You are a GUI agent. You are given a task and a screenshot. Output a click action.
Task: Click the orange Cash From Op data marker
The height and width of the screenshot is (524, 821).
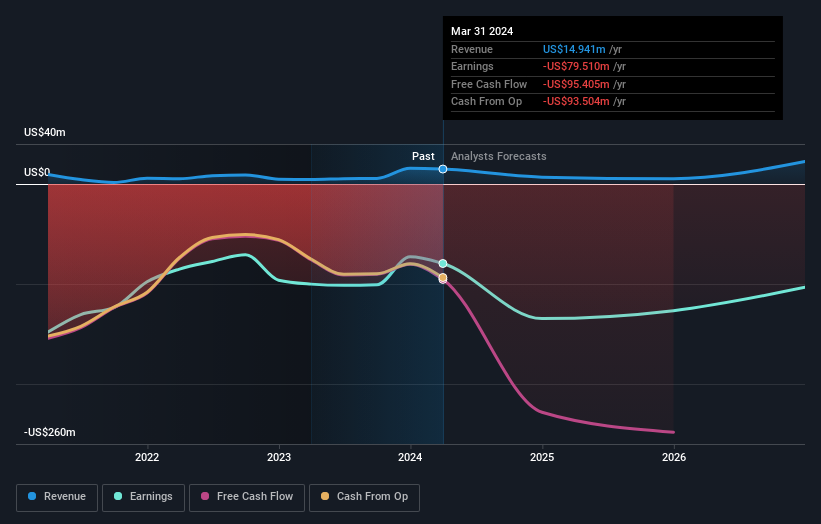pyautogui.click(x=443, y=277)
